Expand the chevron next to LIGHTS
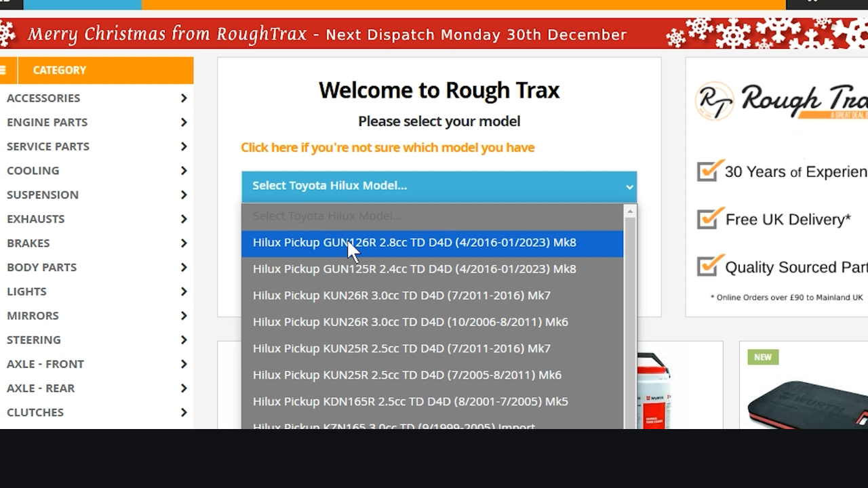This screenshot has height=488, width=868. point(184,291)
